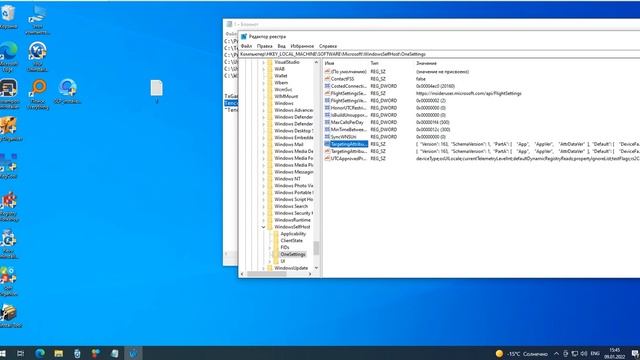Image resolution: width=640 pixels, height=360 pixels.
Task: Click the tree horizontal scrollbar right arrow
Action: [x=310, y=274]
